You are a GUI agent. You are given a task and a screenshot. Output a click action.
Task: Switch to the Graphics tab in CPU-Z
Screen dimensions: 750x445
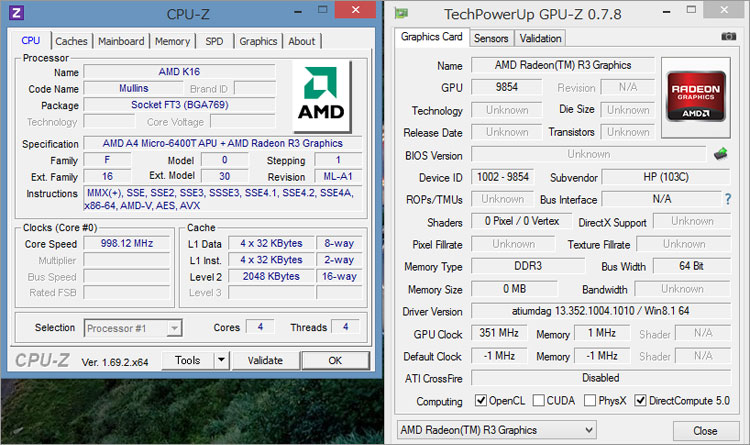click(x=258, y=41)
